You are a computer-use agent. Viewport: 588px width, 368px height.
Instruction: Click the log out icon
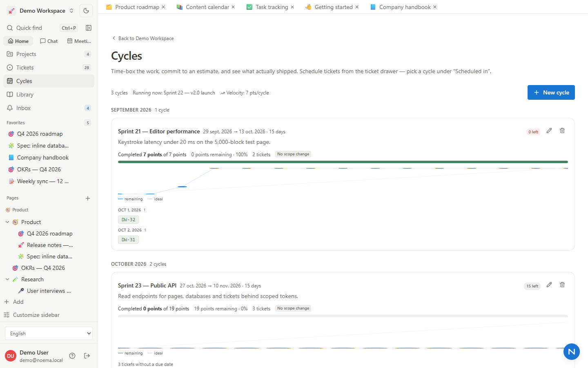click(x=87, y=356)
